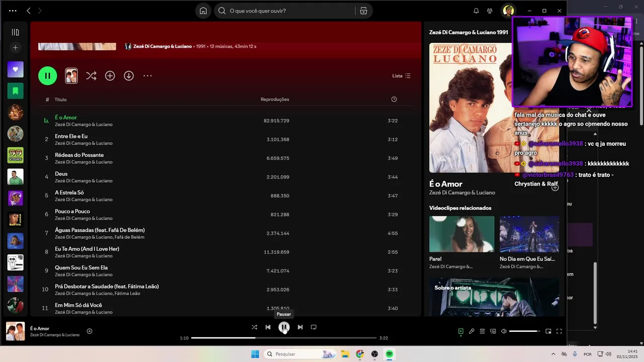Open Friend Activity icon
The image size is (644, 362).
tap(490, 11)
